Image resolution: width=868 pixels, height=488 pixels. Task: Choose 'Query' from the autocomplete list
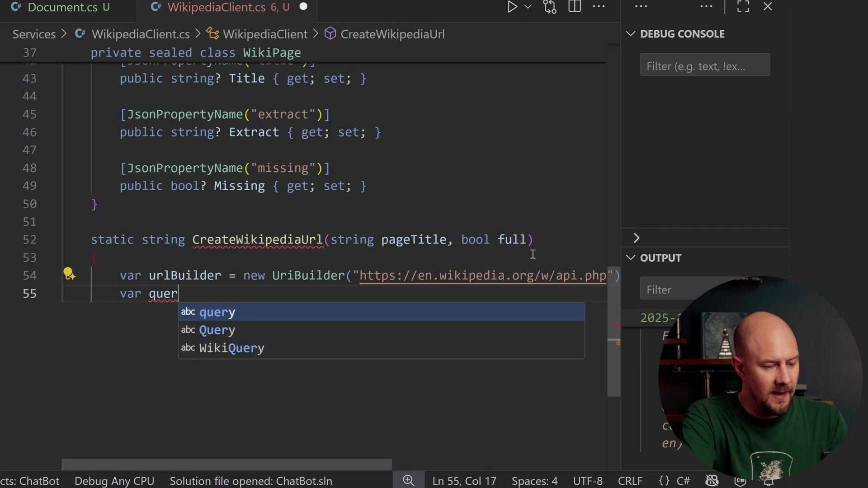point(217,330)
